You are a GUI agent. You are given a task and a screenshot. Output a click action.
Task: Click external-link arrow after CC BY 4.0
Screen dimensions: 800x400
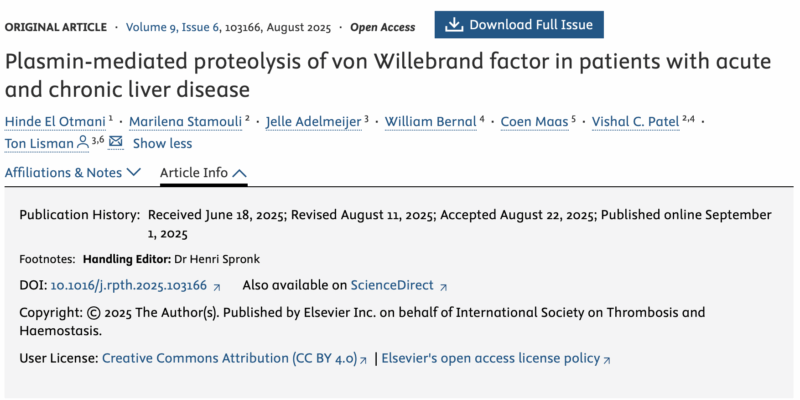(364, 358)
